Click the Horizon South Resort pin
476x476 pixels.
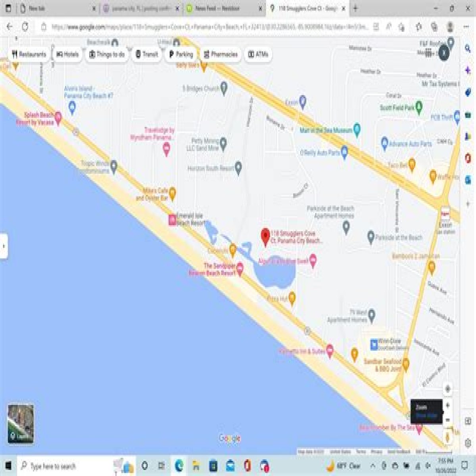(238, 168)
